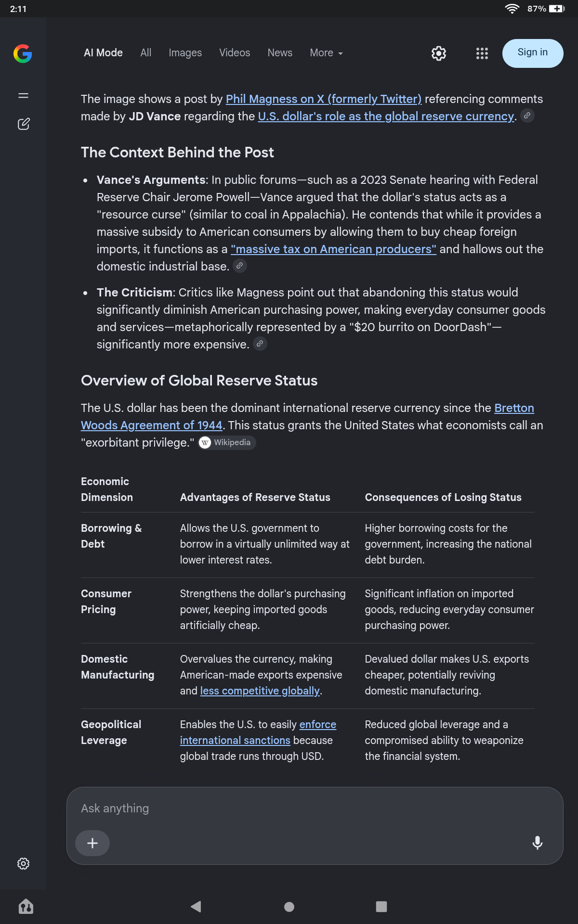
Task: Switch to Videos tab
Action: pos(235,53)
